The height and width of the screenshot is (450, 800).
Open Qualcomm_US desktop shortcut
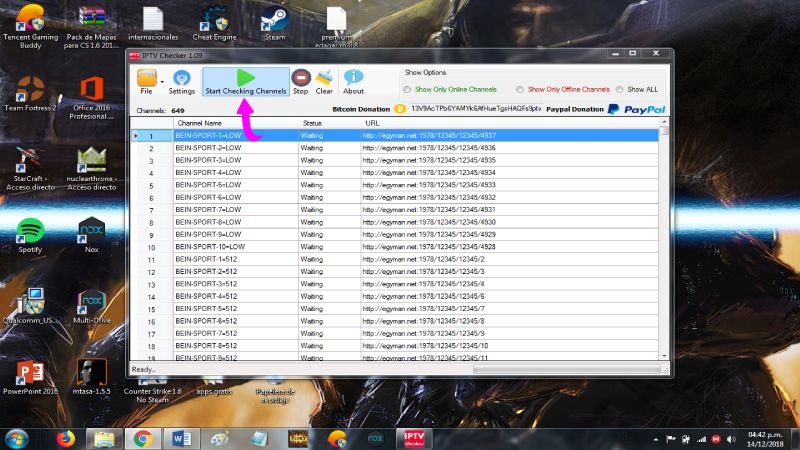point(30,306)
